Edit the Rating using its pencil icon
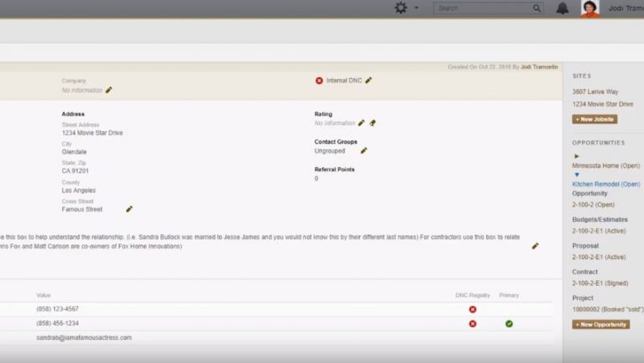The image size is (644, 363). pos(361,123)
